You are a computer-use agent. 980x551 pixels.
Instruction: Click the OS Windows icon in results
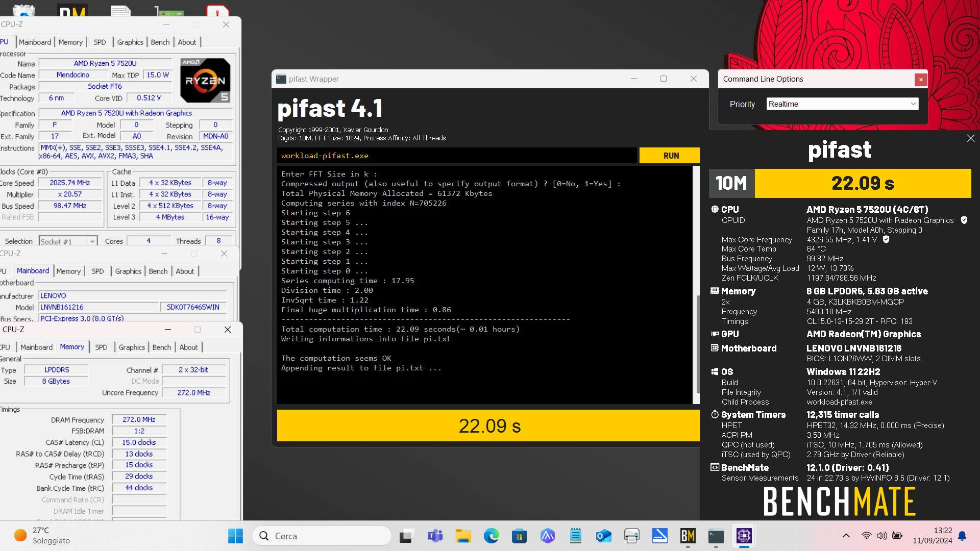click(x=715, y=371)
